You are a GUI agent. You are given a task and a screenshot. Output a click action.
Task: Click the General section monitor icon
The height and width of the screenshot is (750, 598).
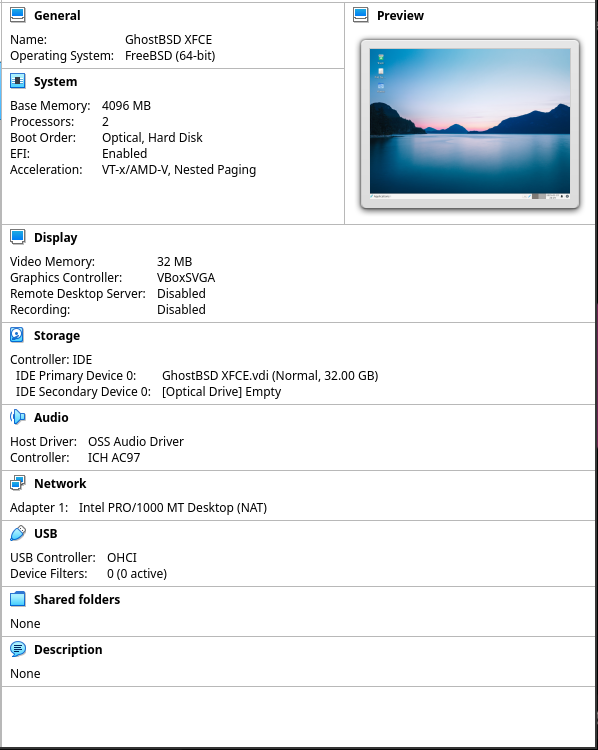[18, 15]
